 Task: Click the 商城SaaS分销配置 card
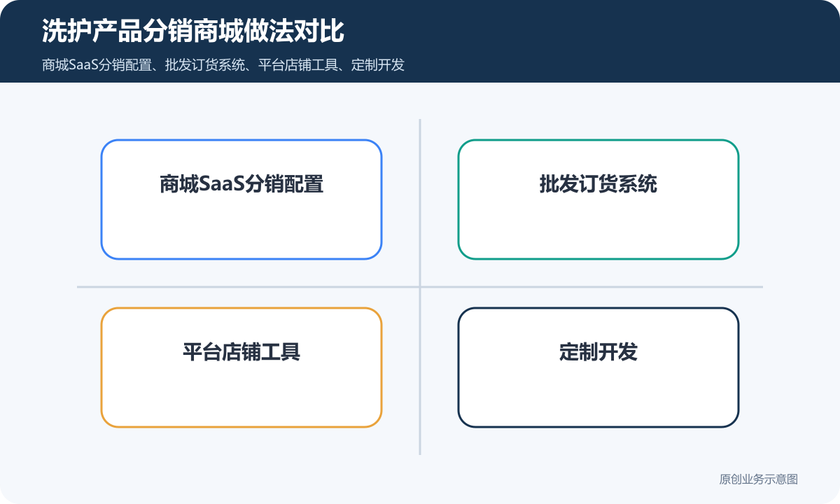tap(241, 199)
